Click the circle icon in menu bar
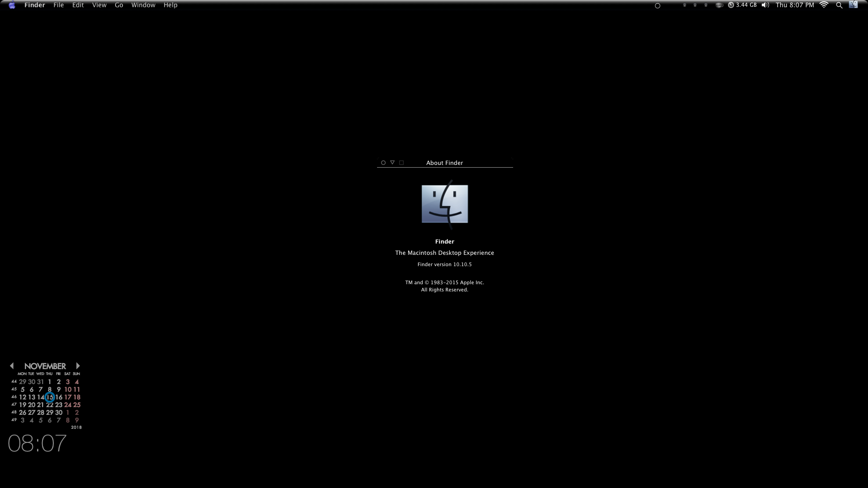The height and width of the screenshot is (488, 868). click(x=658, y=6)
